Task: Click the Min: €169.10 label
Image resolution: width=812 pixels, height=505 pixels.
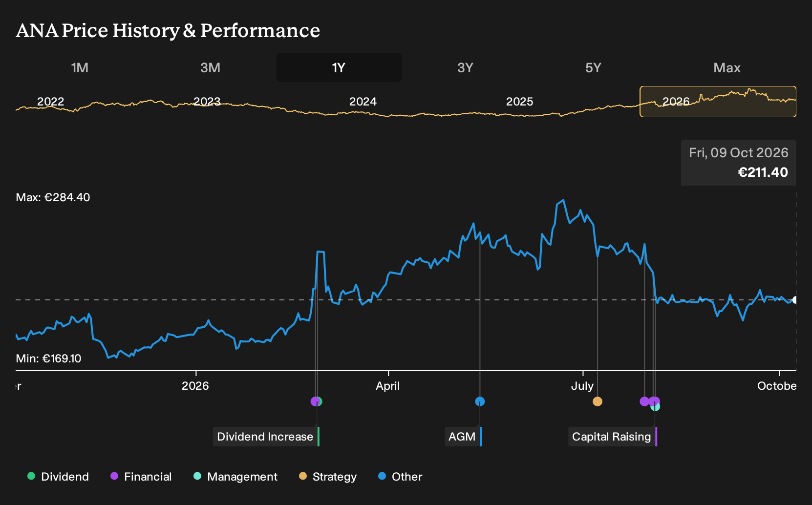Action: (x=48, y=358)
